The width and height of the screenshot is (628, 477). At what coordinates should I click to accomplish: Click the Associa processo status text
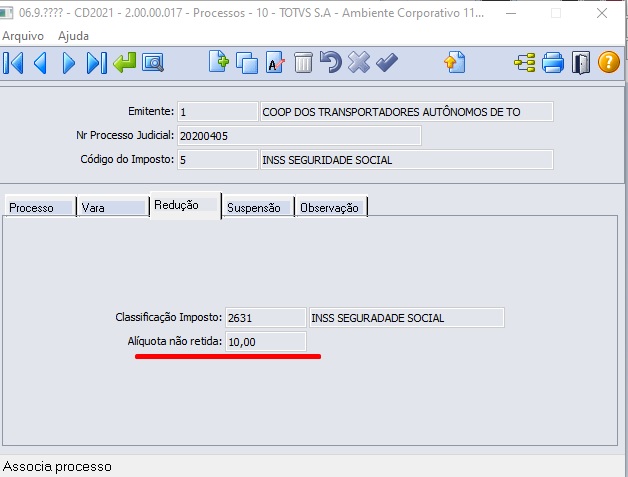coord(57,467)
